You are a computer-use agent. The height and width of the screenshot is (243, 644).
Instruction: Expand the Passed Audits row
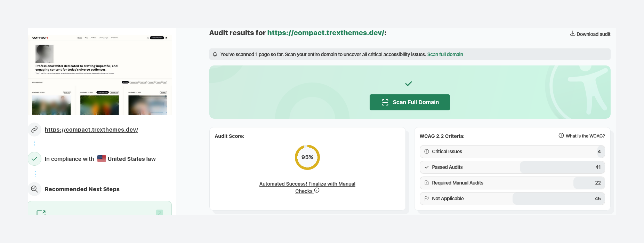pyautogui.click(x=512, y=167)
